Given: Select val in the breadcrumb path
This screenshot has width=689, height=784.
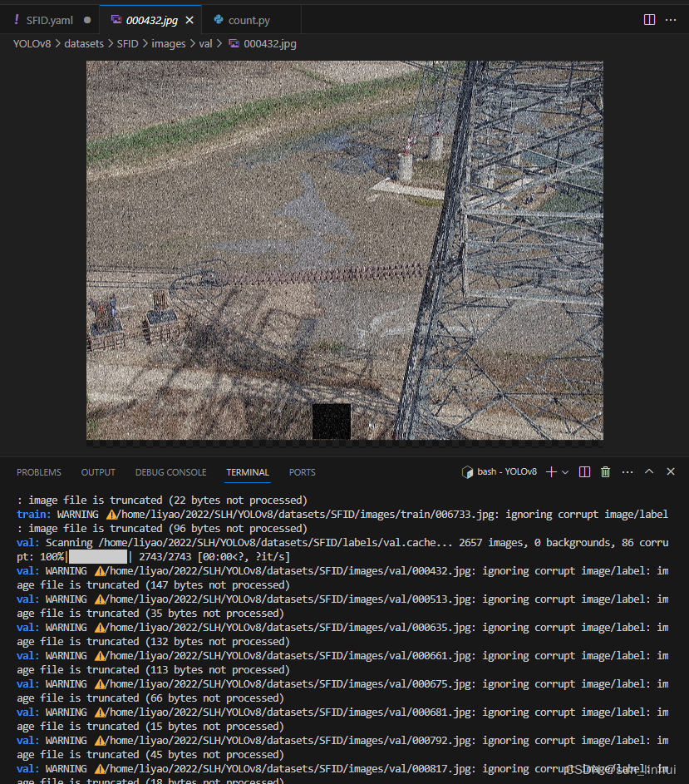Looking at the screenshot, I should point(205,43).
